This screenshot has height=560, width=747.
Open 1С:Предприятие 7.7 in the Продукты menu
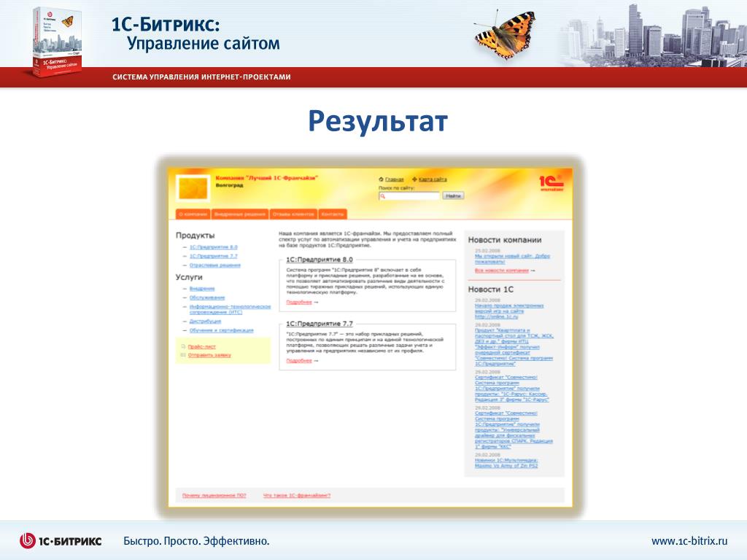pyautogui.click(x=214, y=256)
